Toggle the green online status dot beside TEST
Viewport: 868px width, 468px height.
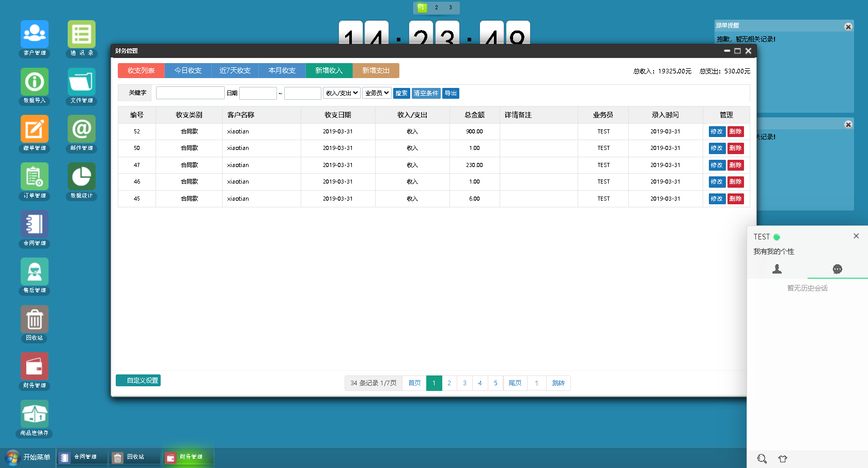point(777,237)
